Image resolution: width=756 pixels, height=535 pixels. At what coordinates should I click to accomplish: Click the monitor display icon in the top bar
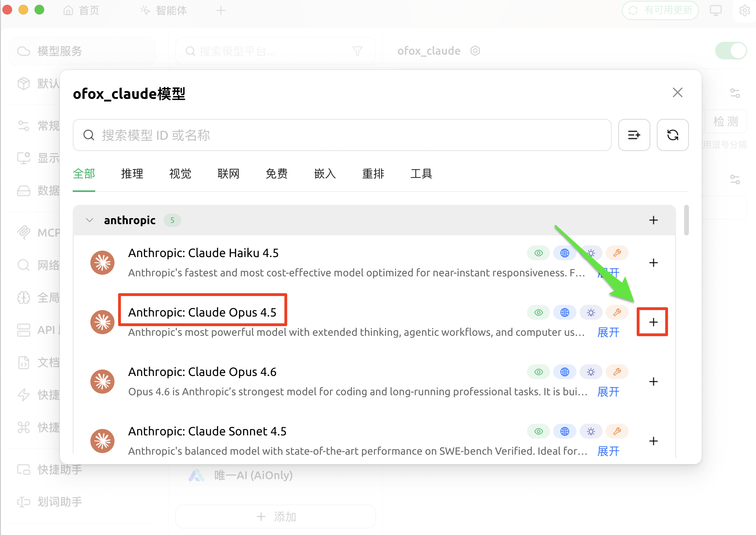pos(716,10)
